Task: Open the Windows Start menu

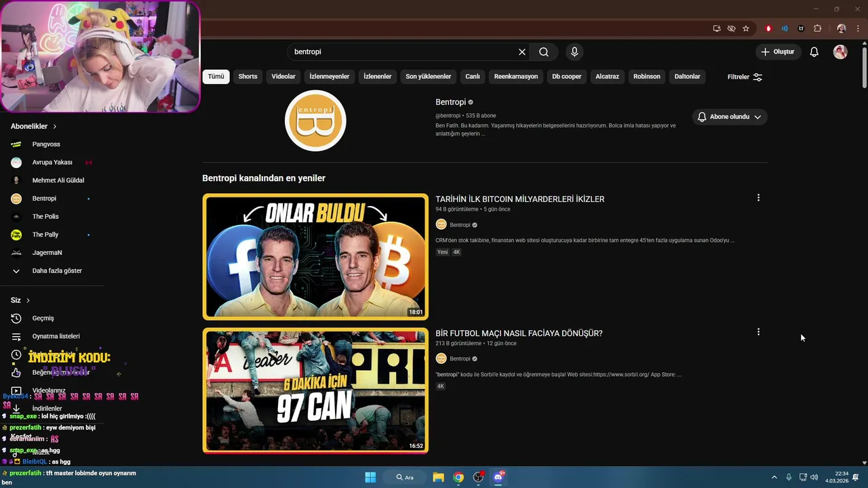Action: [370, 477]
